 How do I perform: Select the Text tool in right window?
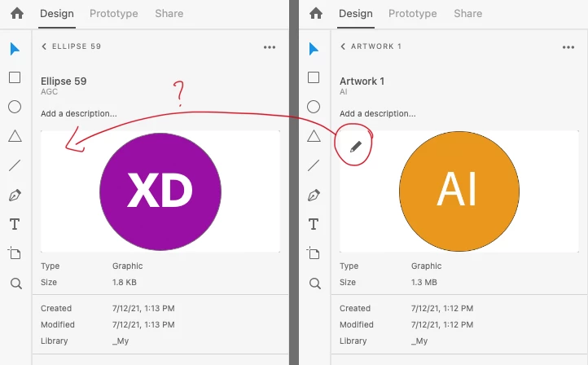[314, 224]
